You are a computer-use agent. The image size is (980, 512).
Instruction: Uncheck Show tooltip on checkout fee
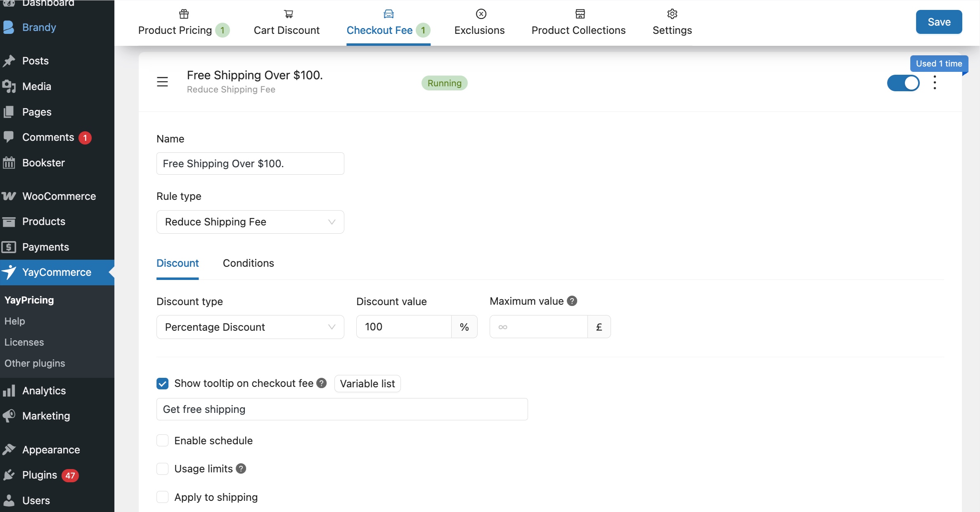click(x=162, y=384)
